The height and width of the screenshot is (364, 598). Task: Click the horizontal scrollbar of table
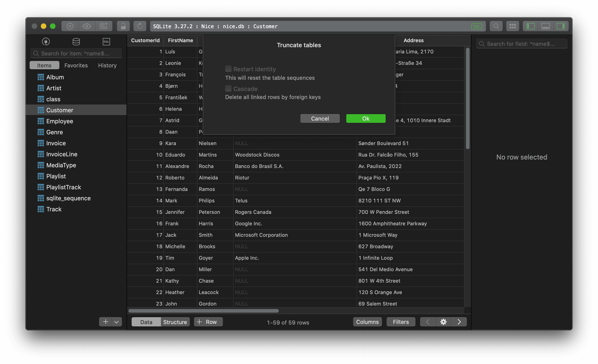click(203, 311)
